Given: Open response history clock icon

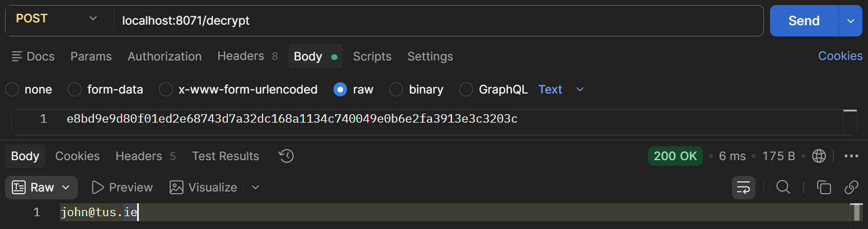Looking at the screenshot, I should (287, 156).
